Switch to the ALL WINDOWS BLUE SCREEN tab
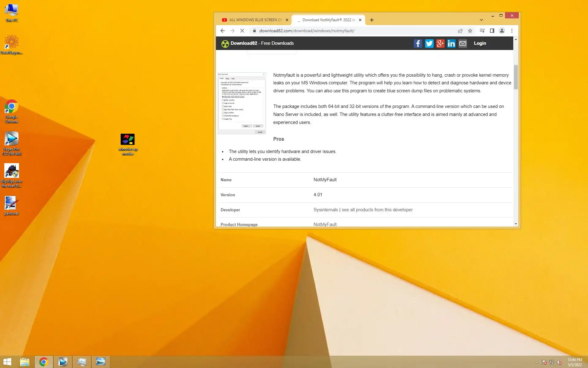Screen dimensions: 588x368 pos(255,20)
